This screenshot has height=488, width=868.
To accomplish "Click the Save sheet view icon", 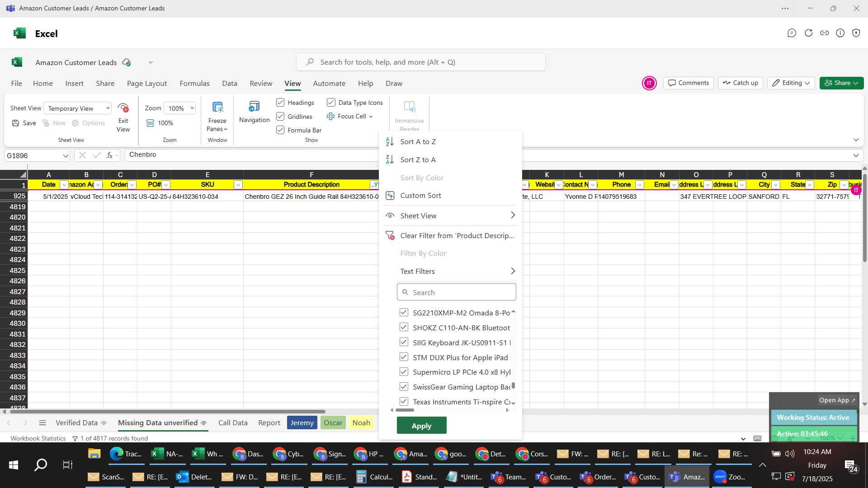I will coord(16,123).
